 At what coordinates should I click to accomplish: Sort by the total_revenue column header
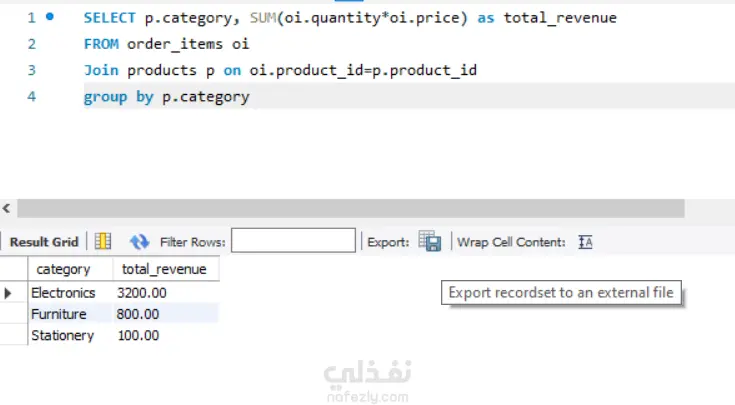click(164, 269)
